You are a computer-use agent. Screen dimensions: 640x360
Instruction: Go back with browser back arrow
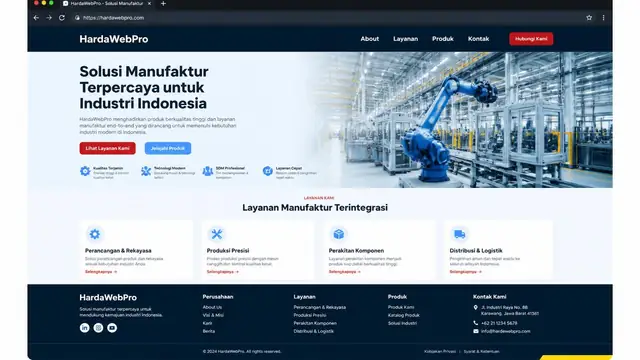tap(36, 18)
